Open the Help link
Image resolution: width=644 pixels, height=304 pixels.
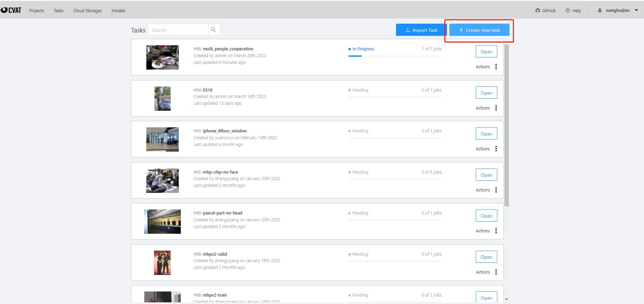coord(573,10)
